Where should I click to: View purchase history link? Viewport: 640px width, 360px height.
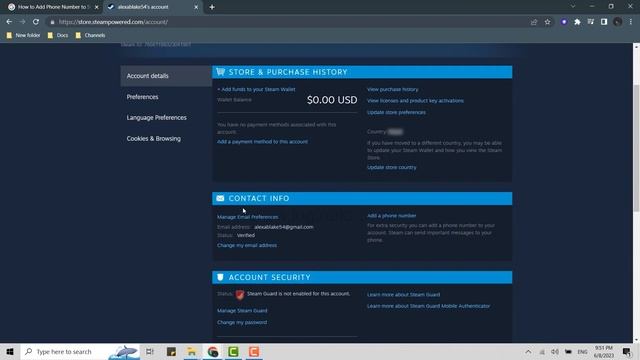point(393,89)
